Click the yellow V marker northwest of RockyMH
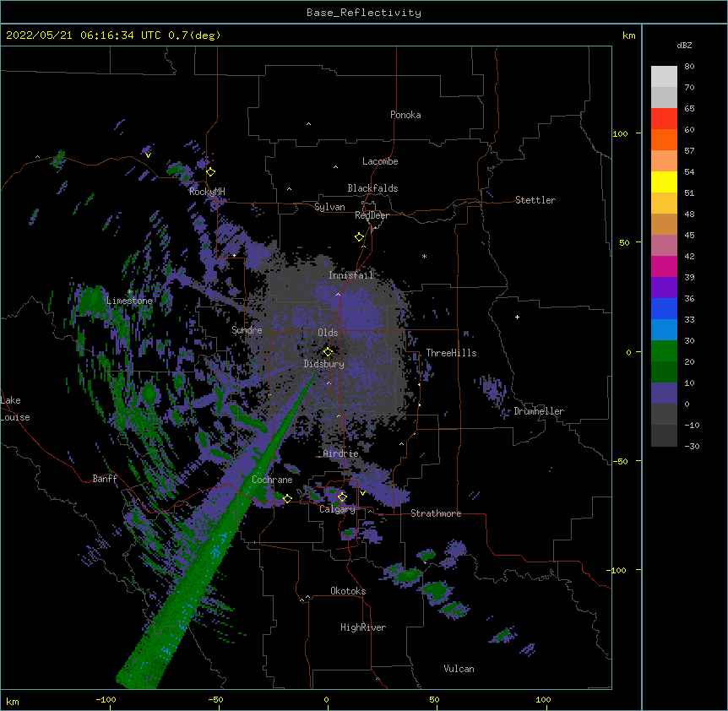The height and width of the screenshot is (711, 728). (148, 155)
